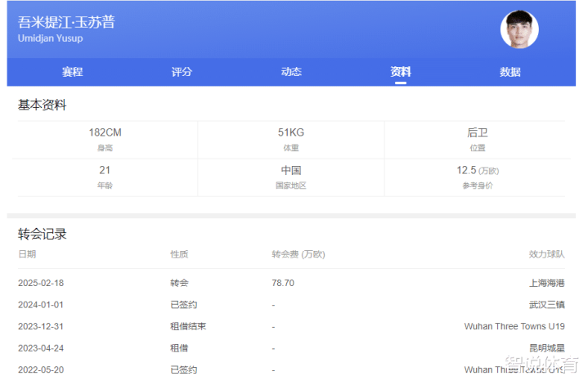Click the 转会记录 section heading

click(x=42, y=234)
